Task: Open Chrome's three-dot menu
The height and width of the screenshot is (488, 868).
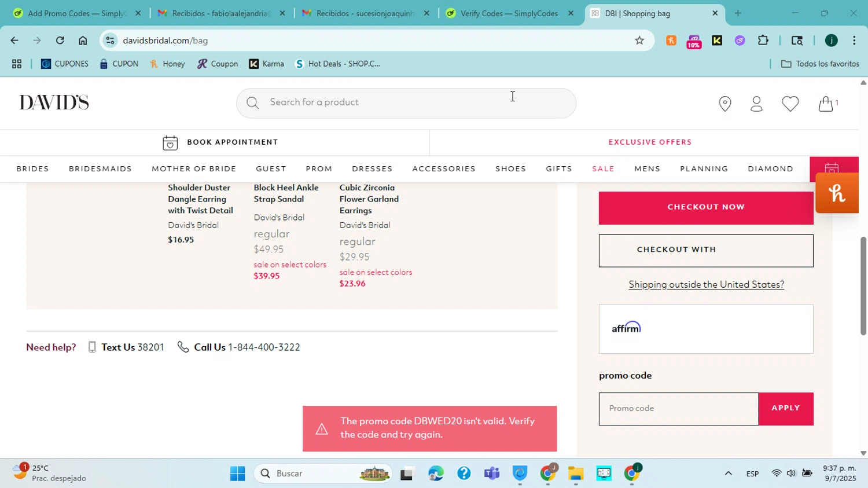Action: [x=854, y=41]
